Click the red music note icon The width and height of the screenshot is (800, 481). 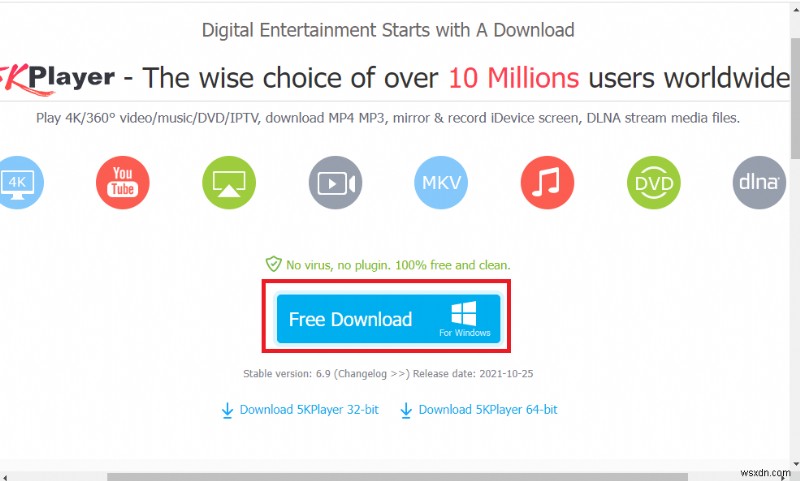[547, 183]
